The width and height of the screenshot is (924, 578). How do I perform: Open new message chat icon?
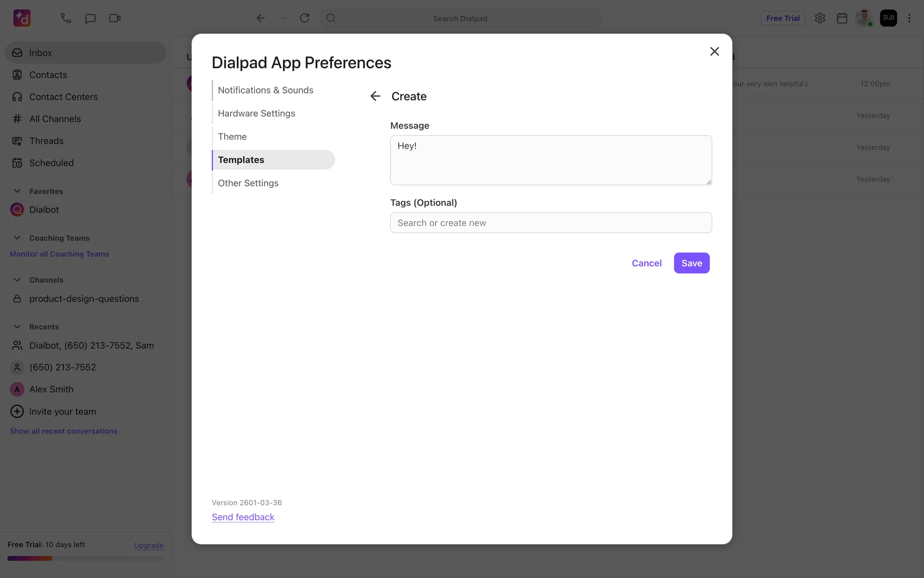tap(90, 18)
